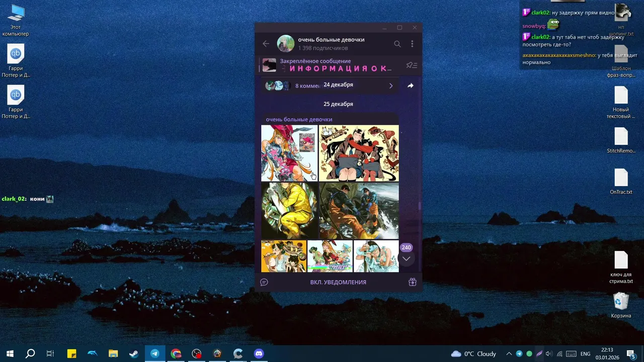644x362 pixels.
Task: Click the 8 комментариев link
Action: click(x=308, y=85)
